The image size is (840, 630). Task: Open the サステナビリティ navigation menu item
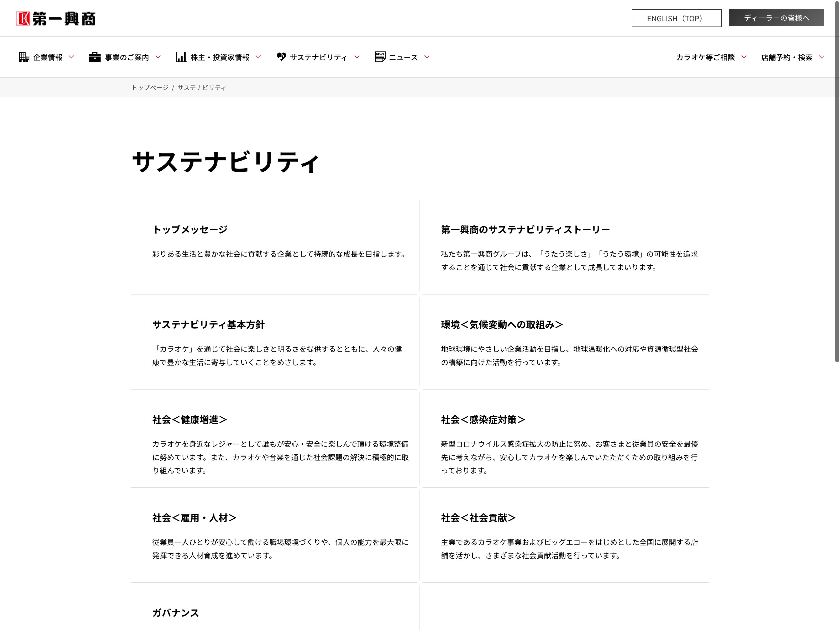(318, 57)
